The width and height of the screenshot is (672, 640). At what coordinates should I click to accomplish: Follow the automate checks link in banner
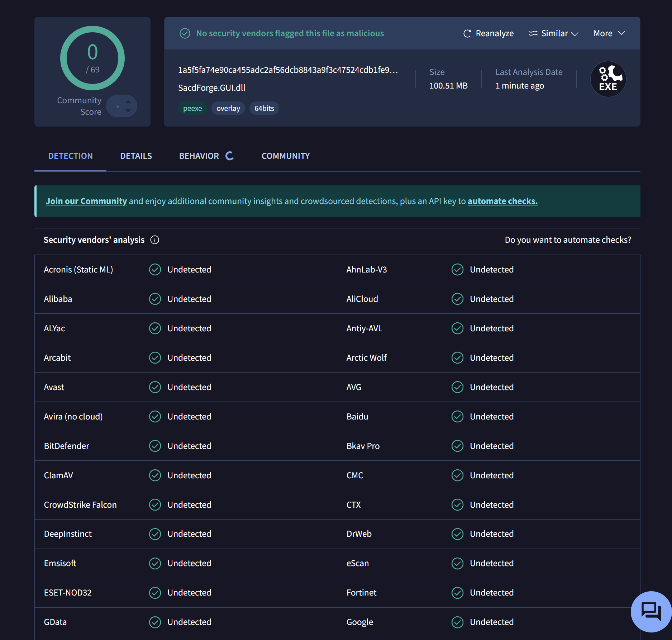(x=502, y=201)
